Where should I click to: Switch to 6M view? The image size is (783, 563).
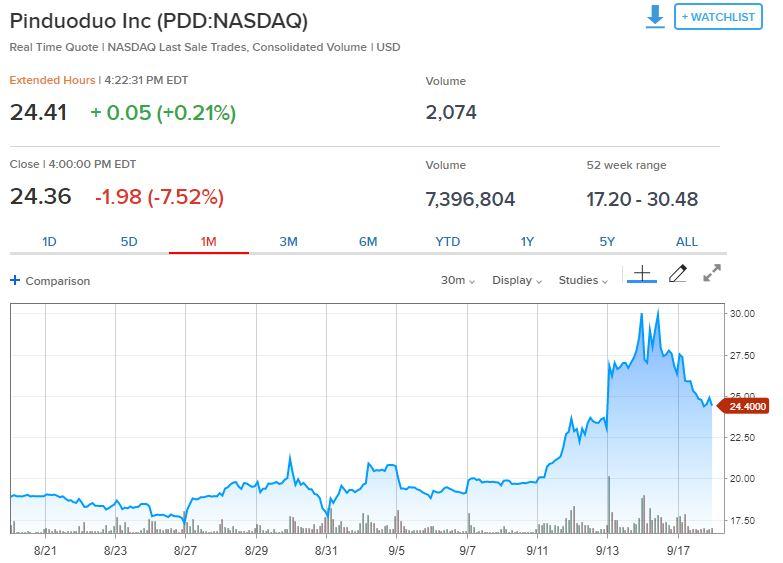pyautogui.click(x=368, y=242)
